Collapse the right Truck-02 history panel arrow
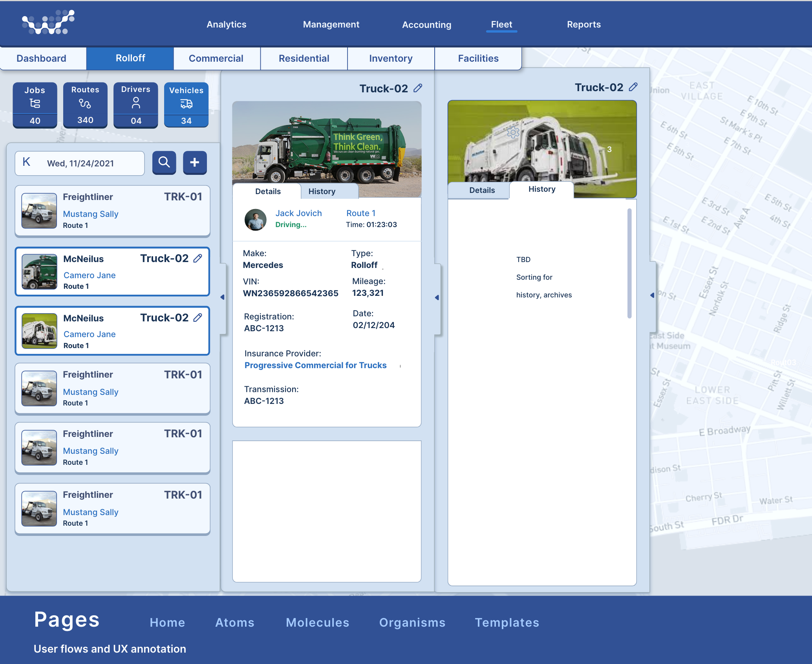This screenshot has width=812, height=664. tap(652, 295)
